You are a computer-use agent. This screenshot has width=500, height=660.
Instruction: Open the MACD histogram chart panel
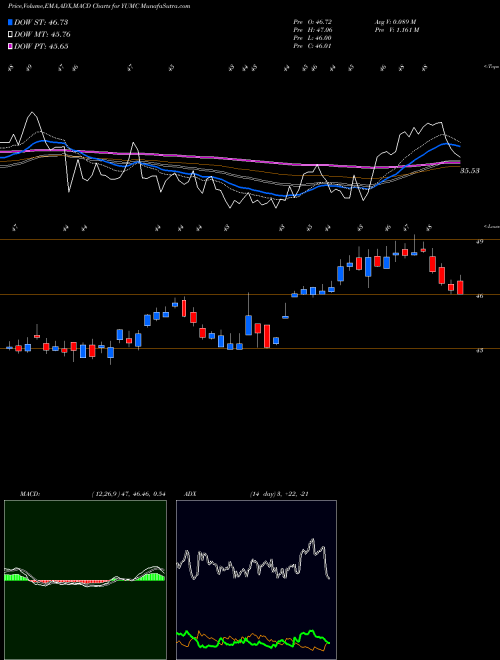(x=85, y=580)
